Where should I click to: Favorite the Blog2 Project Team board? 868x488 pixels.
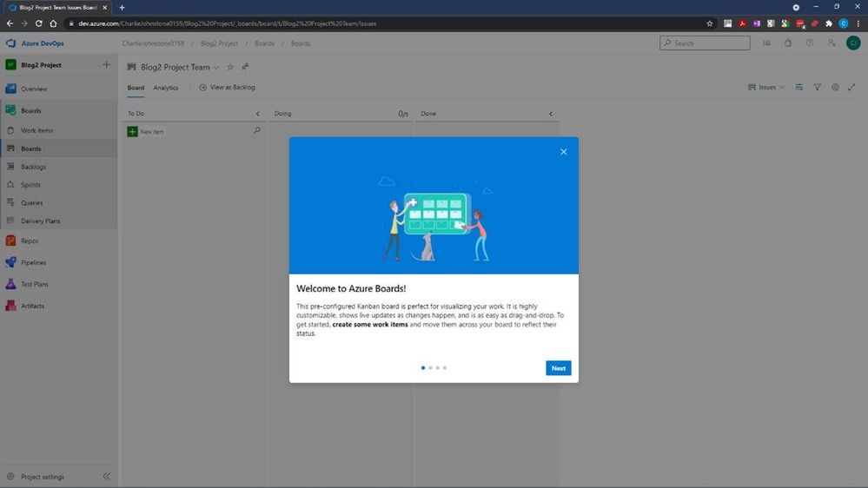point(230,67)
